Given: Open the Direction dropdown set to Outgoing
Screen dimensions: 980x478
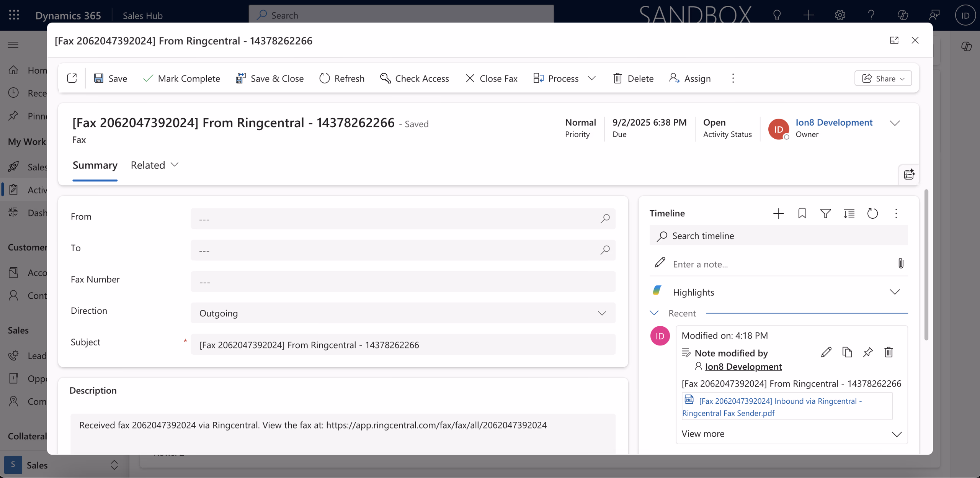Looking at the screenshot, I should (x=601, y=313).
